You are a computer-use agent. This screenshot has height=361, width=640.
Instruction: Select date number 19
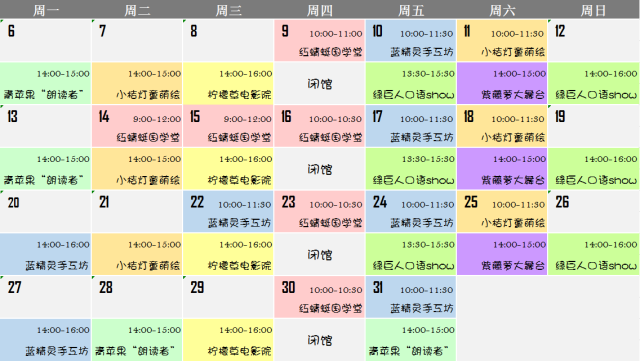point(560,116)
